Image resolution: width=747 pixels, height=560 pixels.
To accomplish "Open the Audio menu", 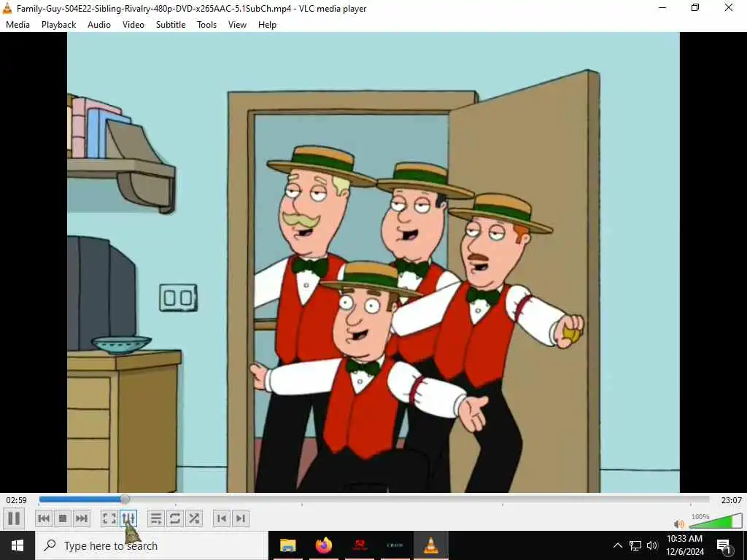I will coord(99,25).
